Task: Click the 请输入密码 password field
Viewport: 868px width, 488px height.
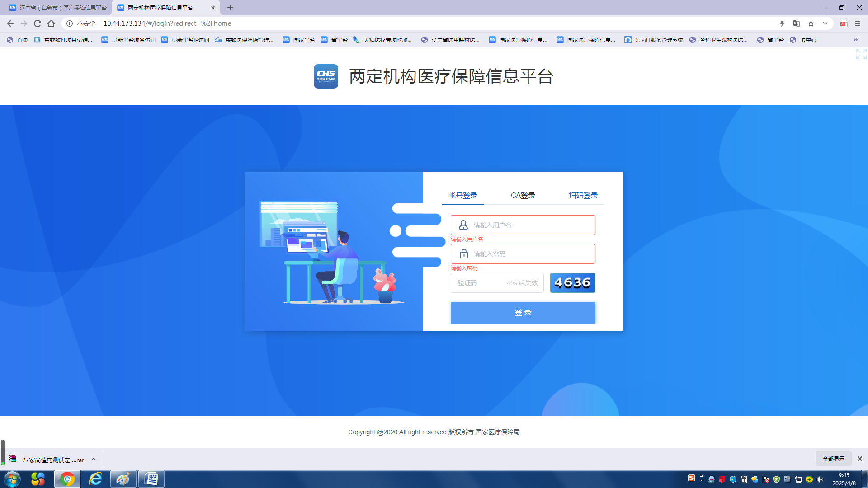Action: (x=523, y=254)
